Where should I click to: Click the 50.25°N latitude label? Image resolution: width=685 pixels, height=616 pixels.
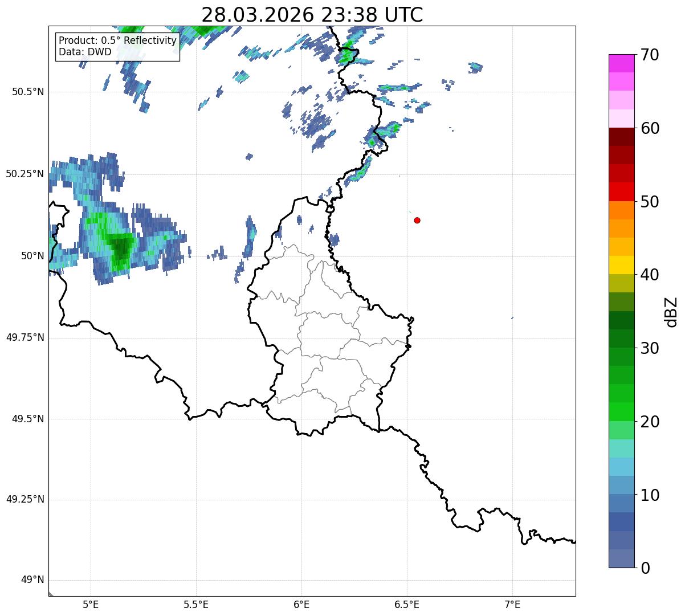25,174
